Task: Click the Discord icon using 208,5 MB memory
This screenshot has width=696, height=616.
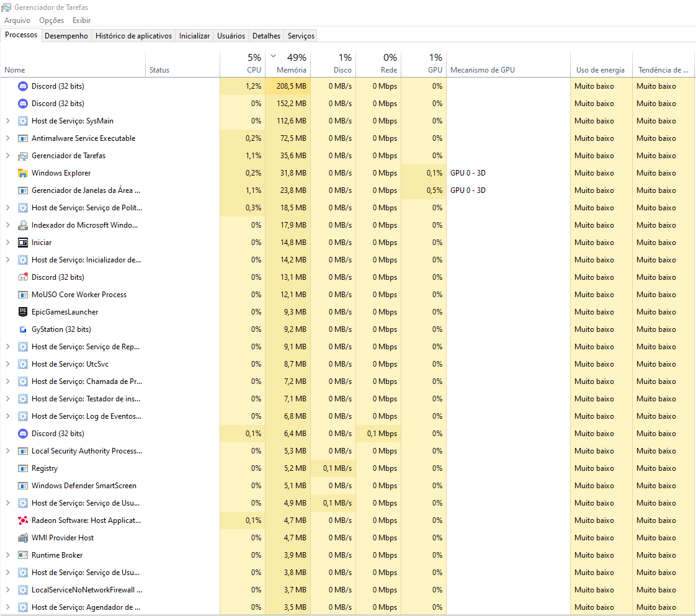Action: click(22, 86)
